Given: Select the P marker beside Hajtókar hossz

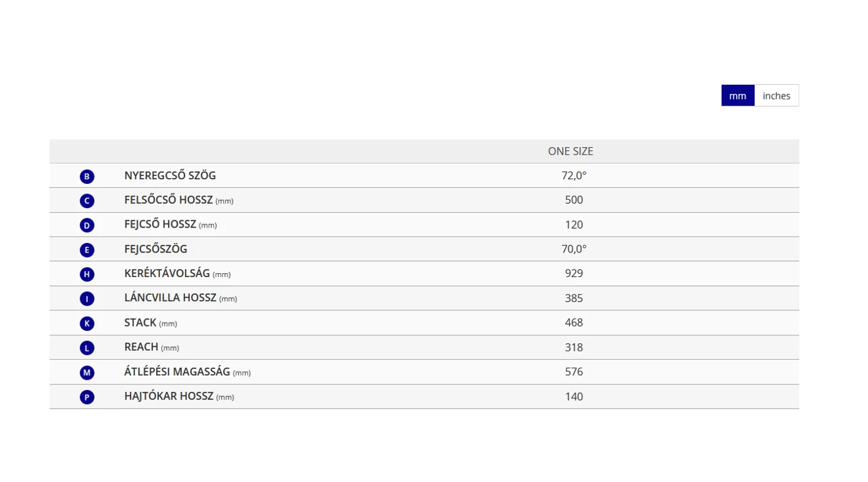Looking at the screenshot, I should click(87, 397).
